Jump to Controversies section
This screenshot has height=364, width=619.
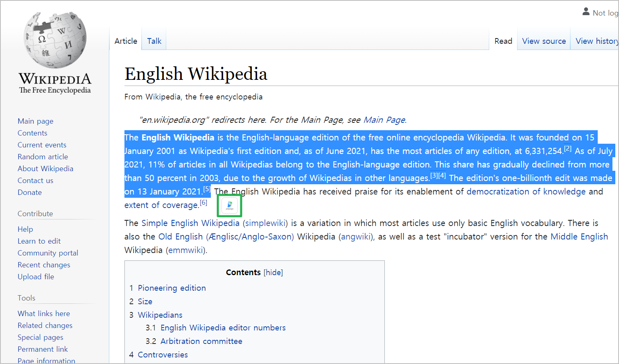tap(163, 355)
